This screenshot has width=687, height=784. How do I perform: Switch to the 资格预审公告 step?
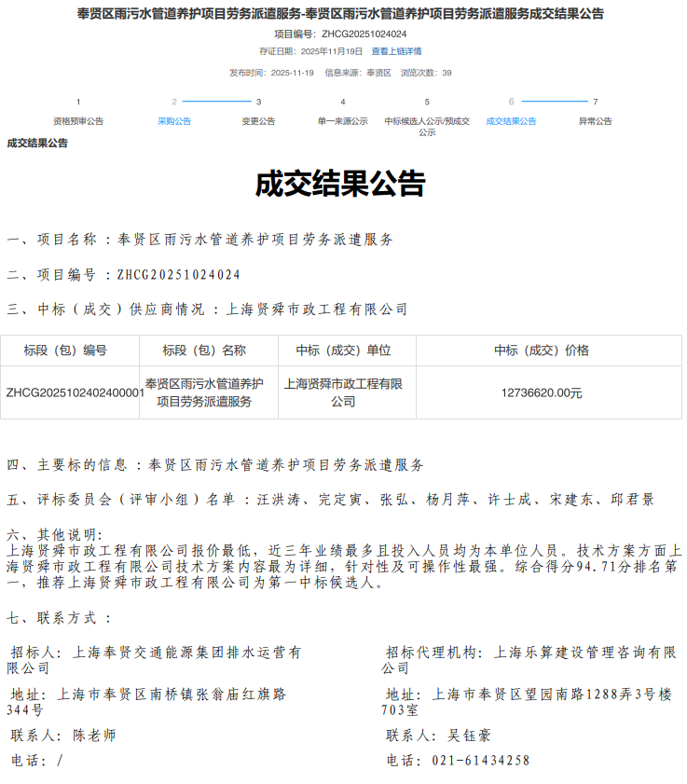(x=78, y=121)
